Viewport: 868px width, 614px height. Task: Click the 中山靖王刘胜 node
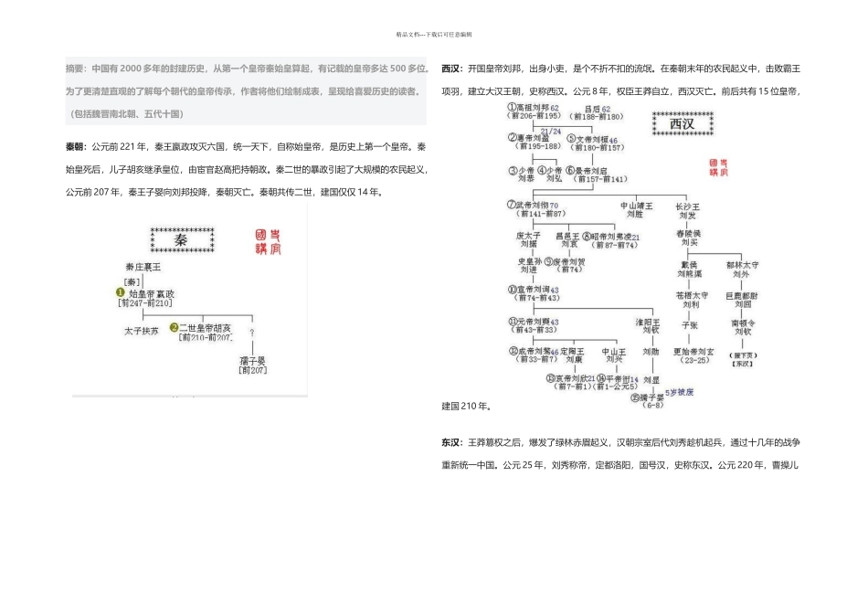636,209
